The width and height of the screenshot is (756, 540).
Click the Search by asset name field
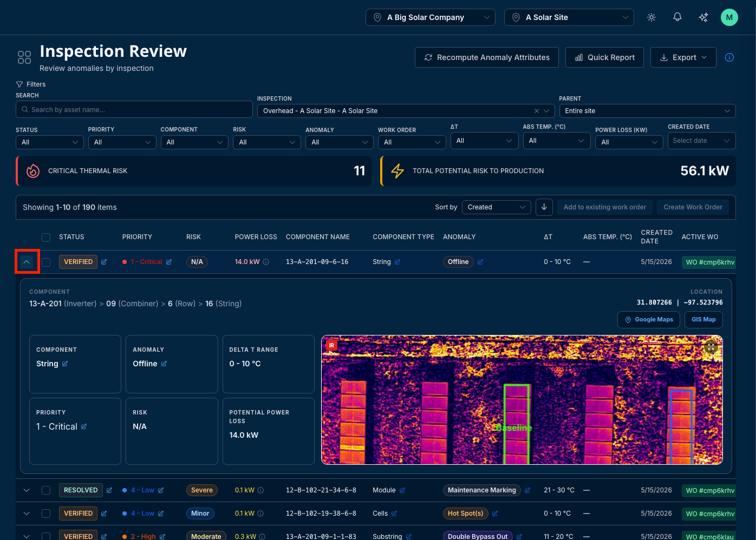pyautogui.click(x=134, y=110)
